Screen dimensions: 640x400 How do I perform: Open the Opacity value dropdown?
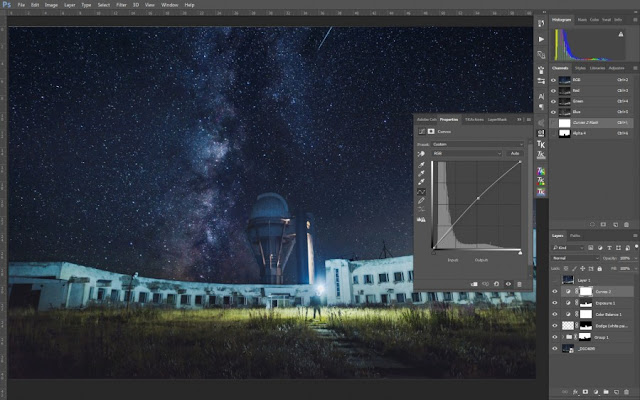634,258
